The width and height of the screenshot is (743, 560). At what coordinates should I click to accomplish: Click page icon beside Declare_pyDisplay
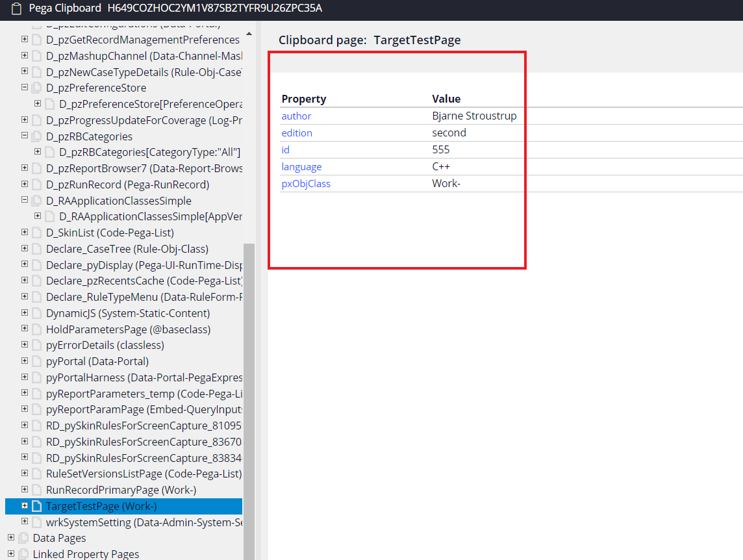coord(36,264)
